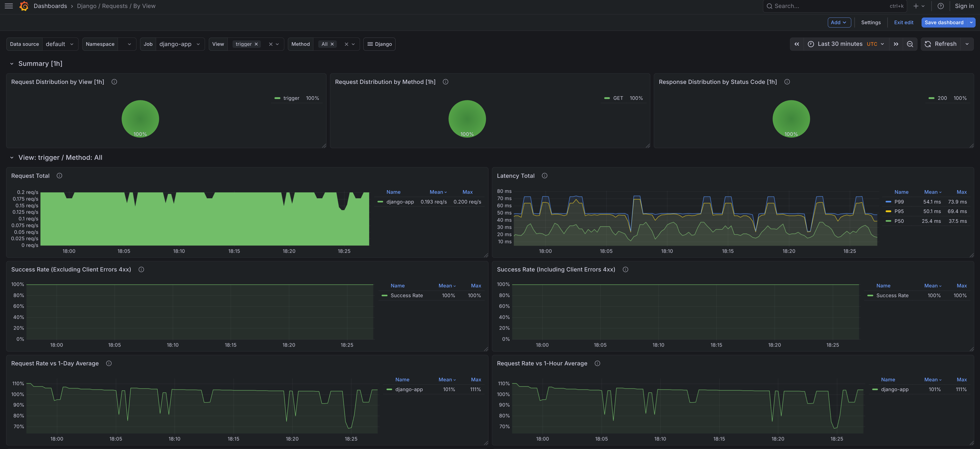Open the Add menu in the toolbar
980x449 pixels.
click(x=839, y=22)
